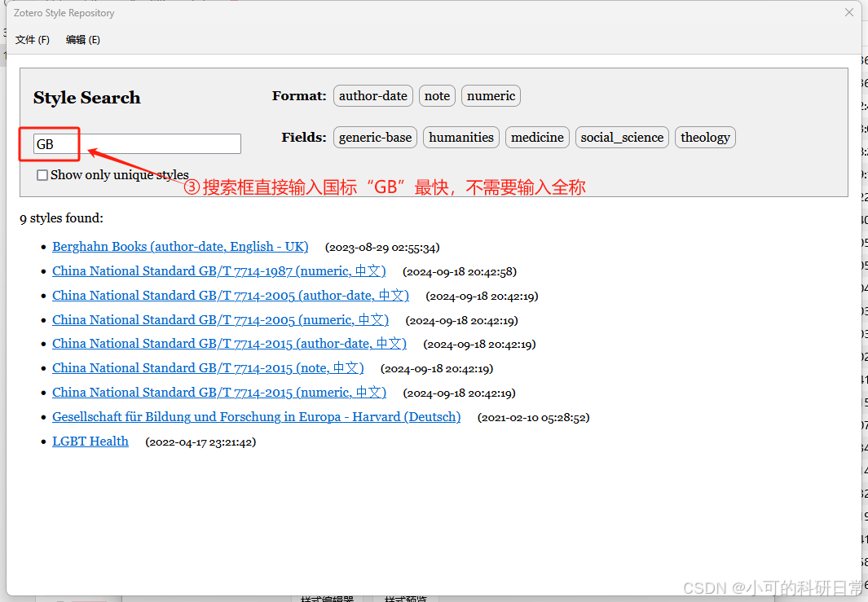The height and width of the screenshot is (602, 868).
Task: Open GB/T 7714-2005 author-date style link
Action: point(231,296)
